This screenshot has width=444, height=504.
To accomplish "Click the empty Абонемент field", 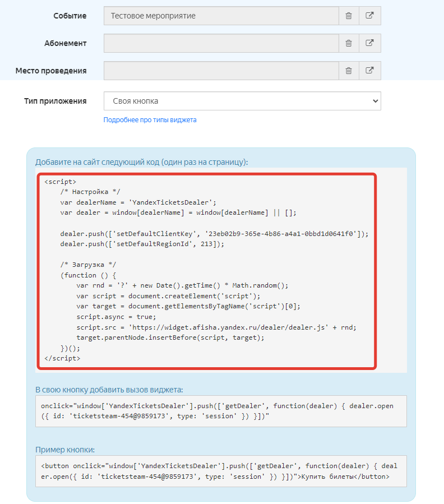I will point(221,43).
